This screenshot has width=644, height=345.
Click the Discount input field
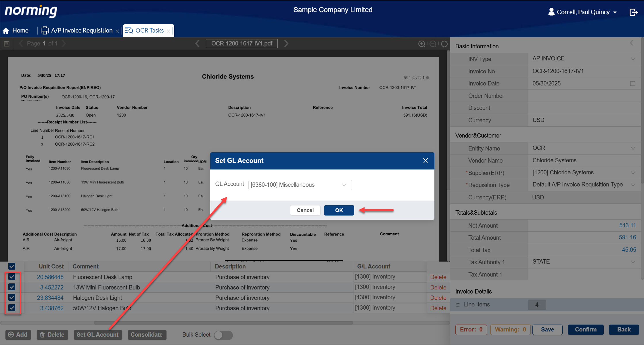(x=584, y=108)
